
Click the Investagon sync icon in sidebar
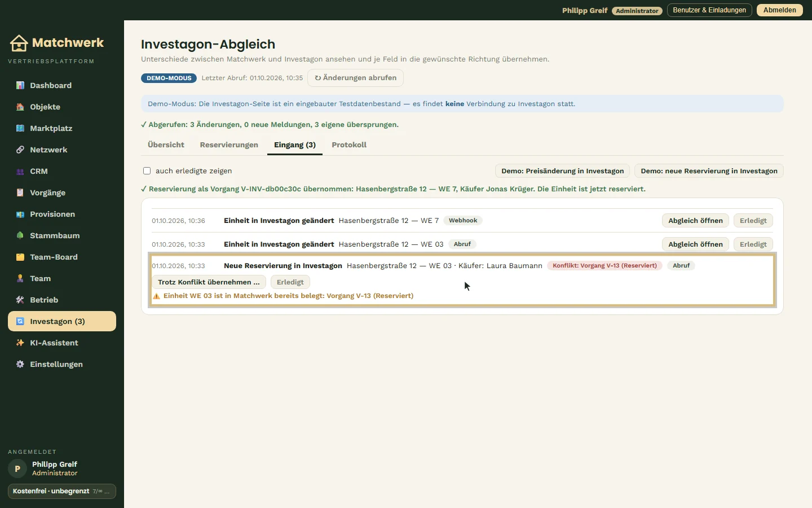tap(20, 321)
